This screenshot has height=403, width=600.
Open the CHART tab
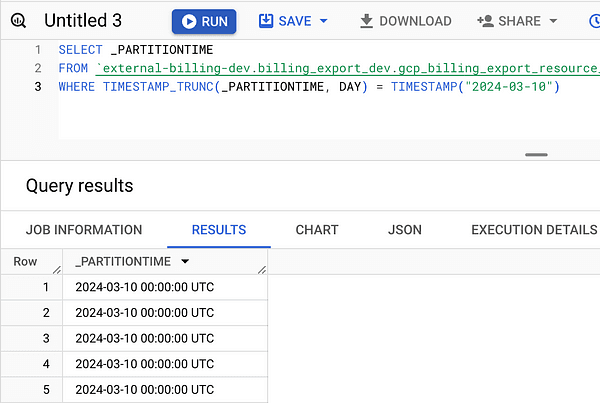pos(317,230)
